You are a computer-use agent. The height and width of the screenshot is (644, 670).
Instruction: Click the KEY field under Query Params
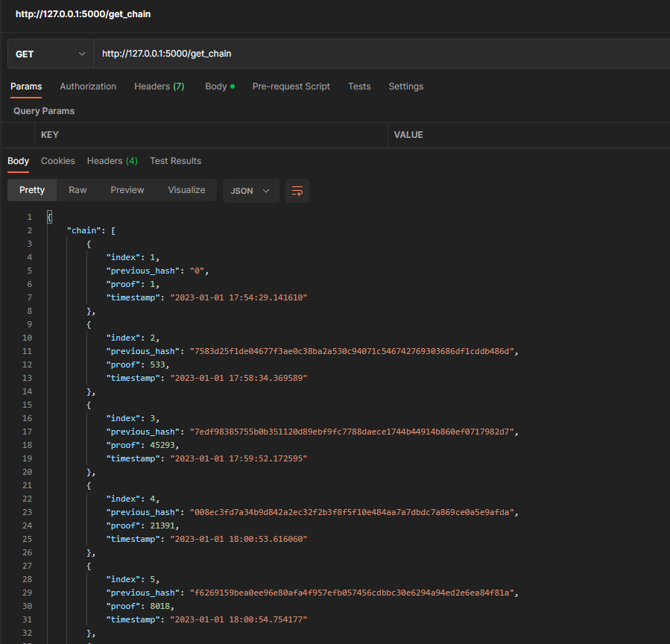click(209, 134)
